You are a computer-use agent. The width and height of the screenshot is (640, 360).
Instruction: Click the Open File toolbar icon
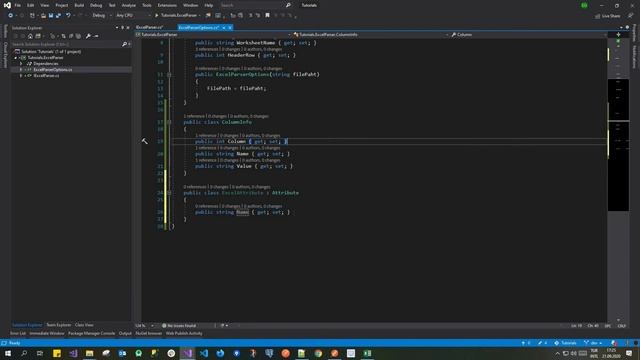coord(43,16)
